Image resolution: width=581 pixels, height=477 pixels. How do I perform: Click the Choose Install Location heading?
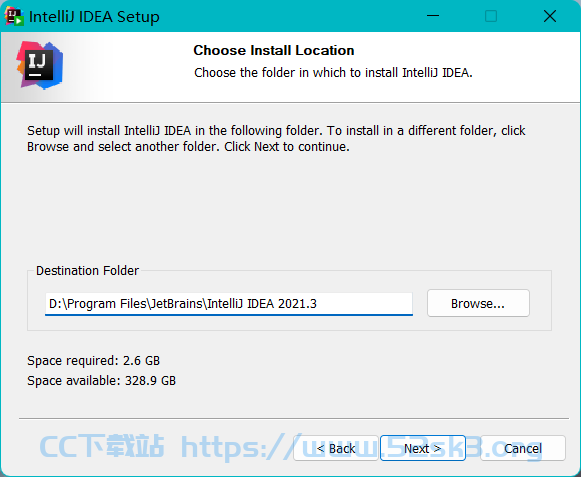pos(273,50)
